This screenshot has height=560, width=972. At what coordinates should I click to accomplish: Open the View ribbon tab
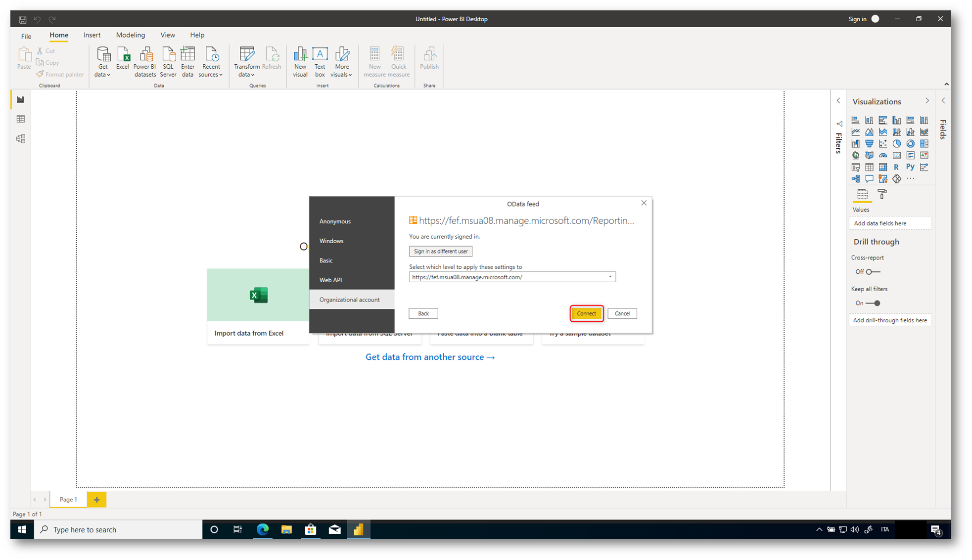click(x=167, y=35)
